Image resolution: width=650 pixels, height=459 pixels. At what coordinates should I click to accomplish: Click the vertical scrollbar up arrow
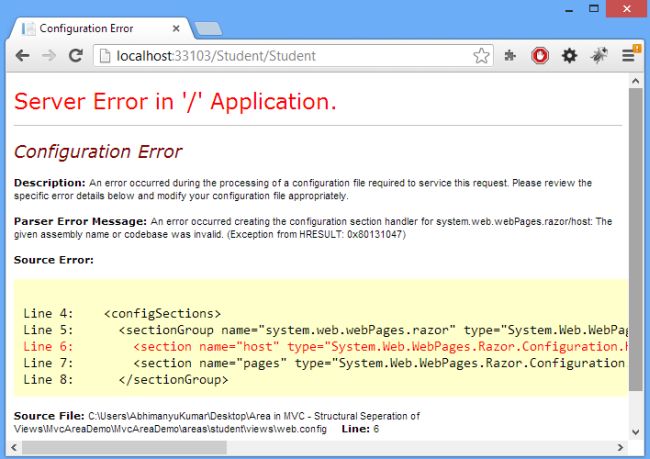635,81
